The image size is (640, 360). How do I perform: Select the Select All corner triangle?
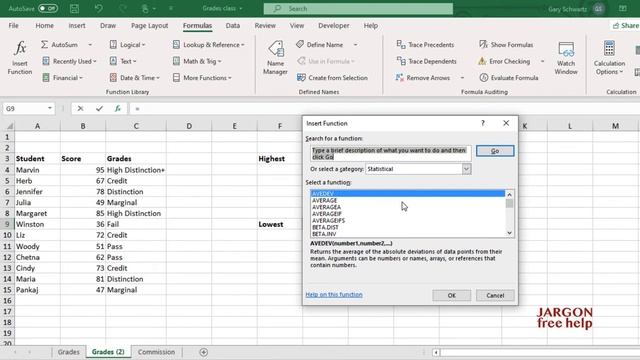tap(9, 126)
